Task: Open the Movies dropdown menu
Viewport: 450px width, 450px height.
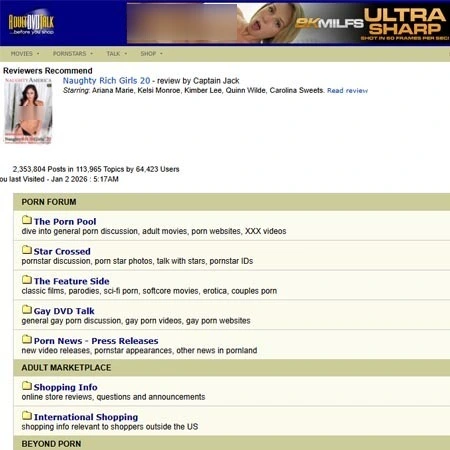Action: tap(25, 54)
